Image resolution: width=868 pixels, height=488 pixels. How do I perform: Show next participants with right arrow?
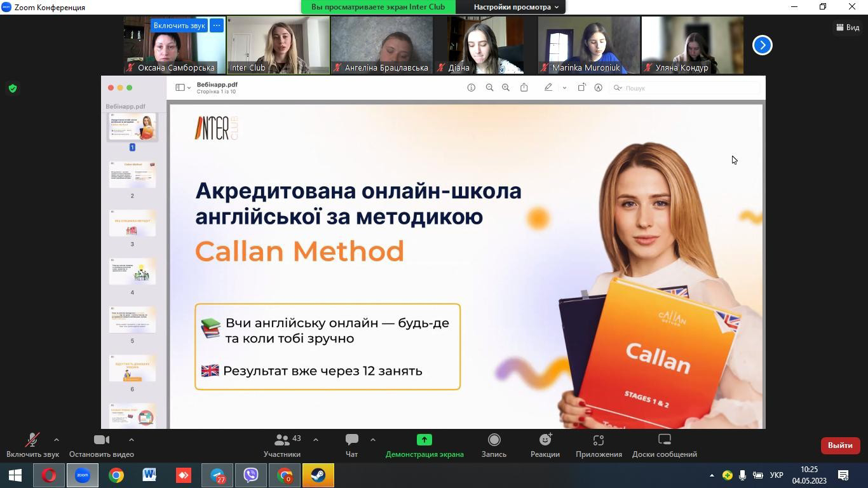[762, 45]
